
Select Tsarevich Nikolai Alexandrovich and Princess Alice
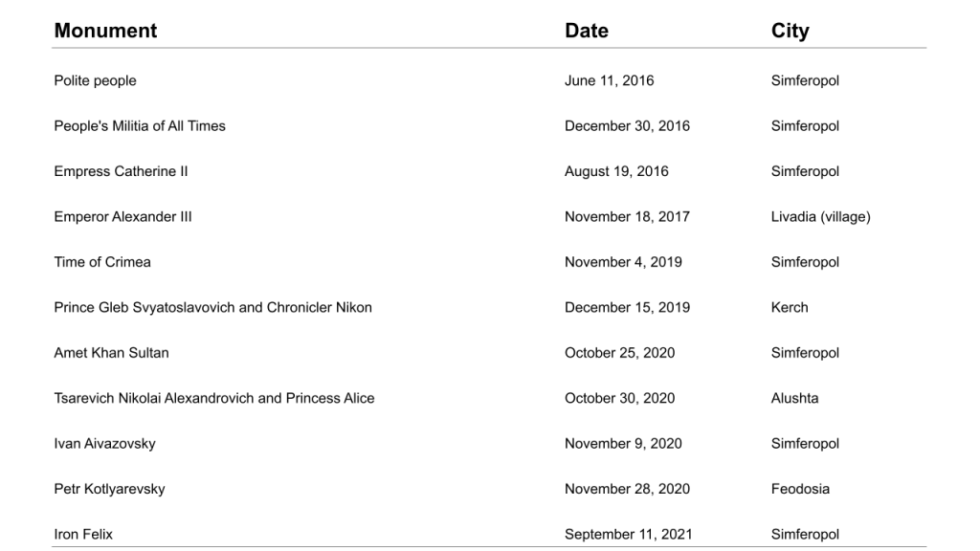pos(214,398)
